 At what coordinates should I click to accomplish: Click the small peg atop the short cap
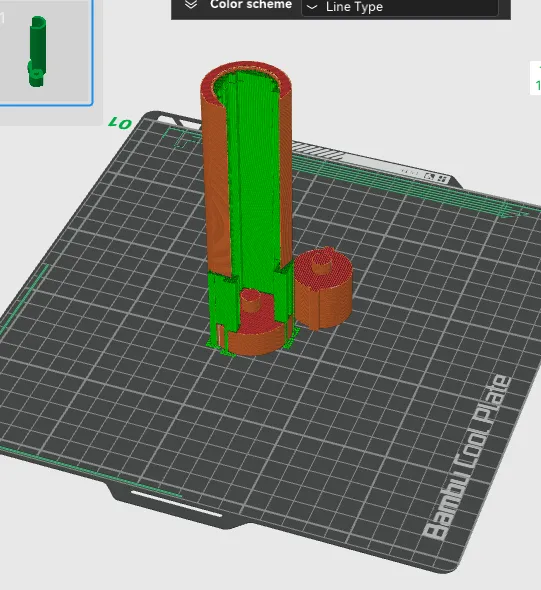pyautogui.click(x=322, y=260)
